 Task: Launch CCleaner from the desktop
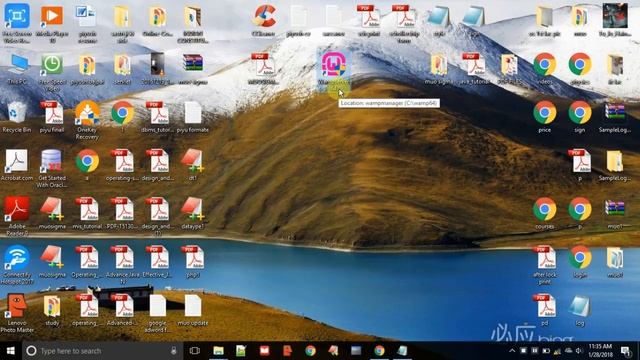click(x=264, y=16)
